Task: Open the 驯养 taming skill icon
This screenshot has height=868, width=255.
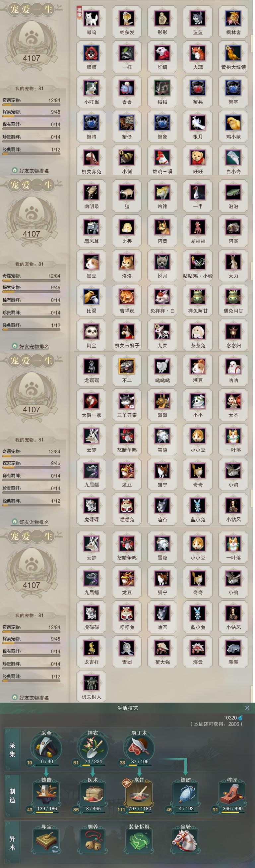Action: click(x=93, y=841)
